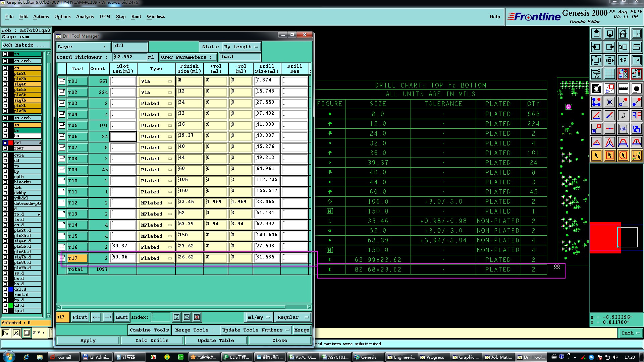Toggle checkbox beside the rout layer
This screenshot has width=644, height=362.
[5, 148]
